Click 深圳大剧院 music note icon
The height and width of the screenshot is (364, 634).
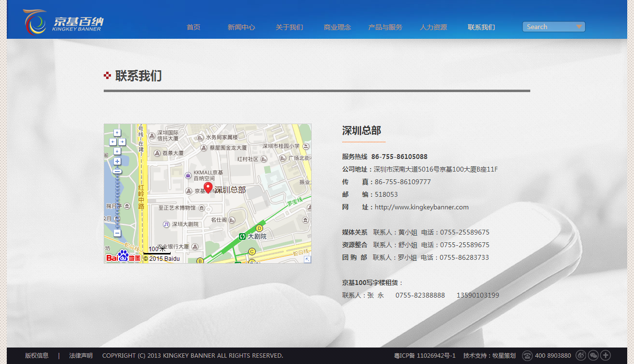point(166,224)
